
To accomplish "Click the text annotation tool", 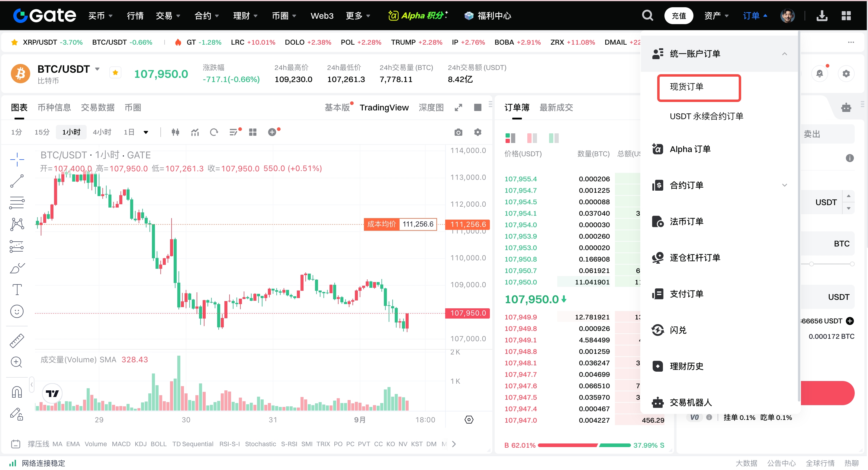I will 17,290.
